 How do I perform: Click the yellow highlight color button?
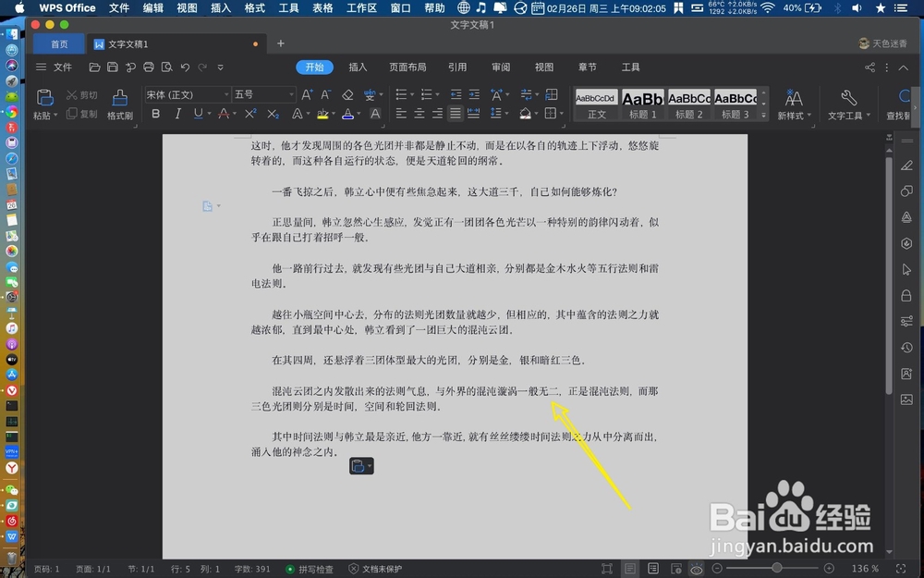(322, 114)
